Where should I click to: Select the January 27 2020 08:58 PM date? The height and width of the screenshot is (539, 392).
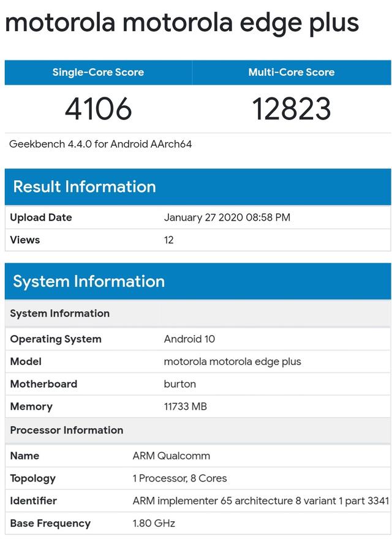pyautogui.click(x=227, y=217)
